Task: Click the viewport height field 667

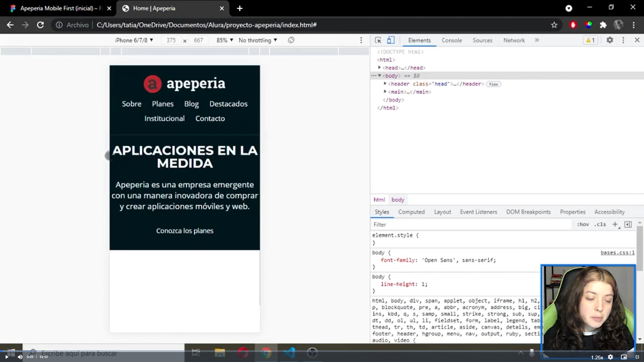Action: 198,40
